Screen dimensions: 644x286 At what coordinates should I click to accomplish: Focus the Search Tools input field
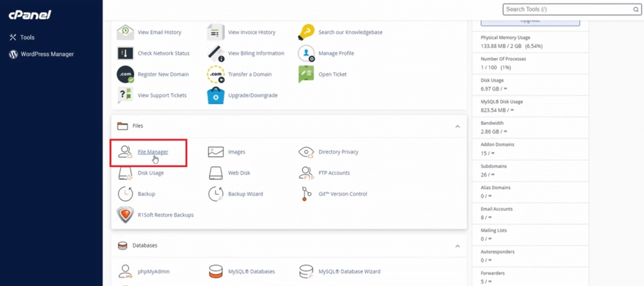click(566, 9)
